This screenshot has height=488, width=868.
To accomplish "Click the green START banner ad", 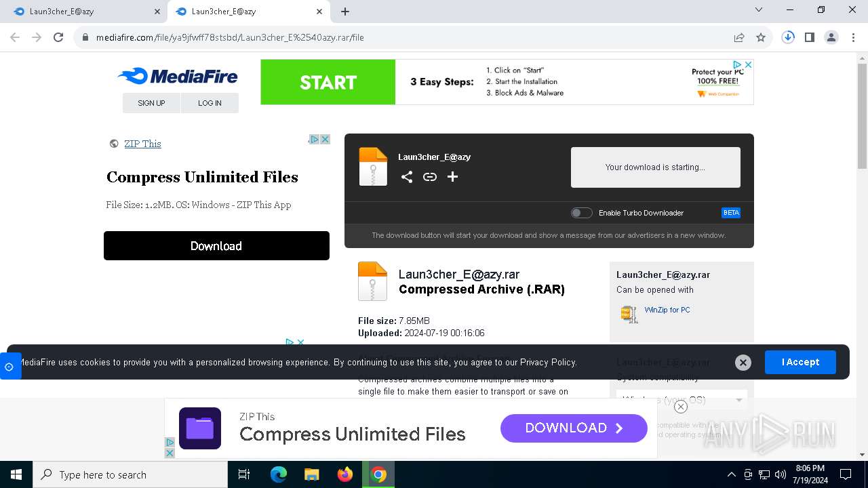I will pos(328,82).
